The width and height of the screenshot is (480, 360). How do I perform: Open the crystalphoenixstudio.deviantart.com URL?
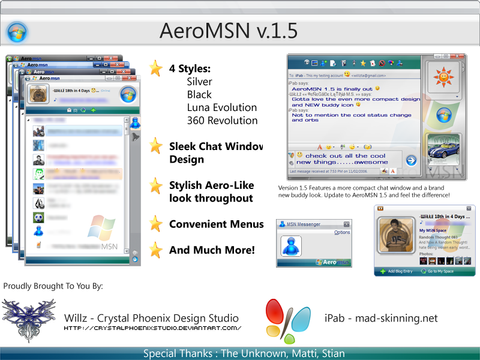pyautogui.click(x=152, y=328)
